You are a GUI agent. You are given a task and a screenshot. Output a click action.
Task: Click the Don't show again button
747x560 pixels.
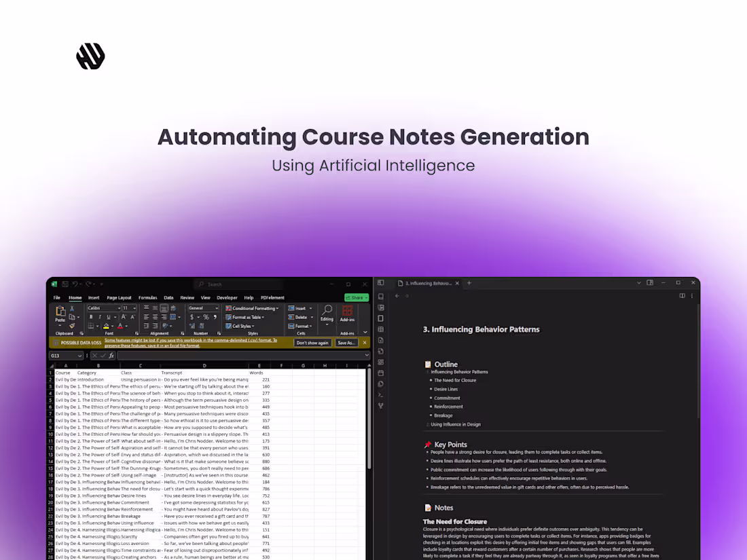pyautogui.click(x=312, y=343)
